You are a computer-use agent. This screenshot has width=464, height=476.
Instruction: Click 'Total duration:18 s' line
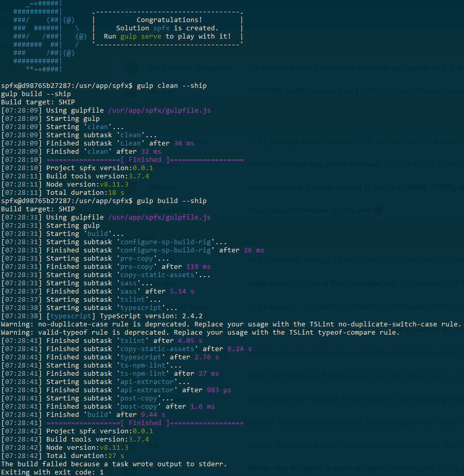pyautogui.click(x=63, y=192)
